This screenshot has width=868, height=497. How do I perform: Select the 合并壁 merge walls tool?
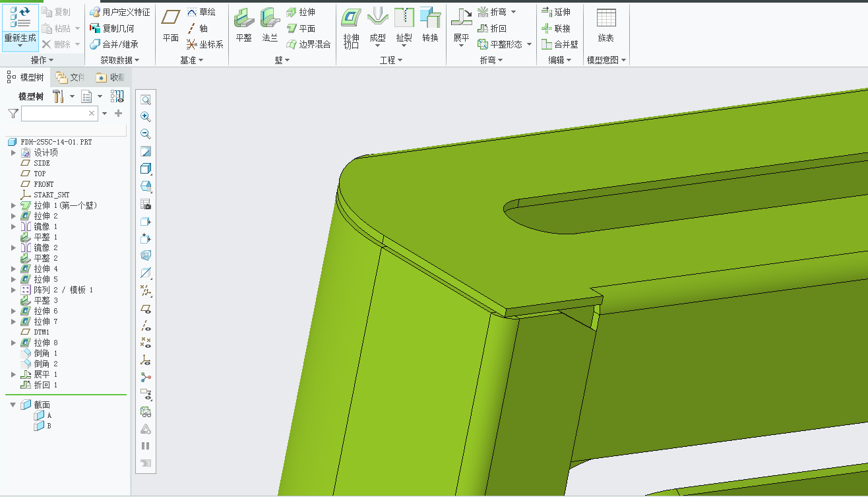(559, 44)
